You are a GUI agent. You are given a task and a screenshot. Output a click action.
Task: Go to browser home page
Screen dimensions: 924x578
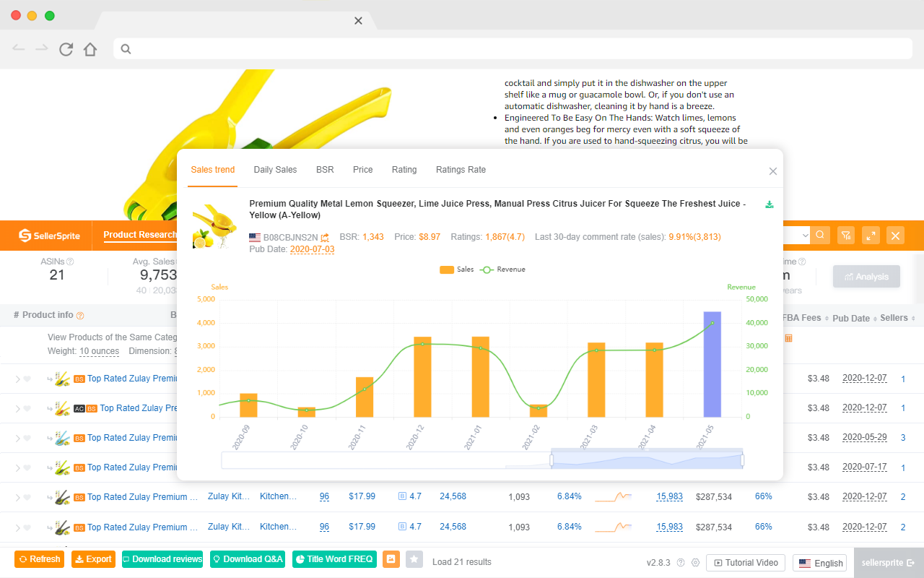click(90, 49)
